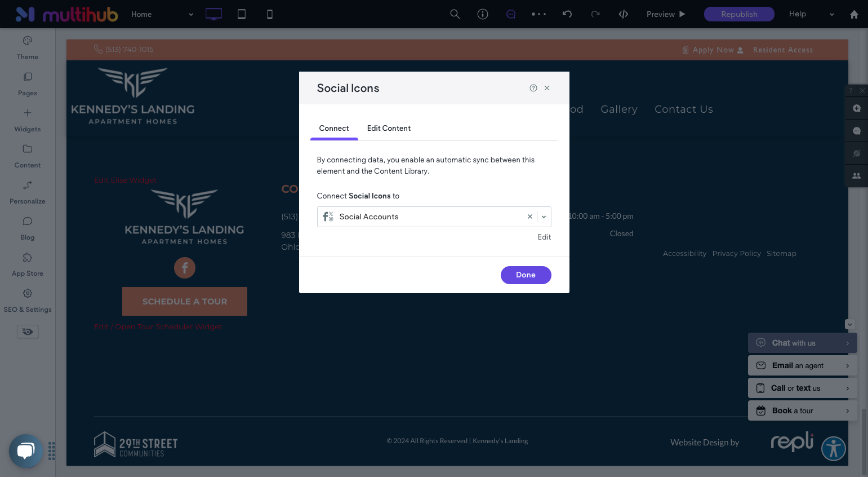This screenshot has height=477, width=868.
Task: Open the accessibility widget icon
Action: pos(834,449)
